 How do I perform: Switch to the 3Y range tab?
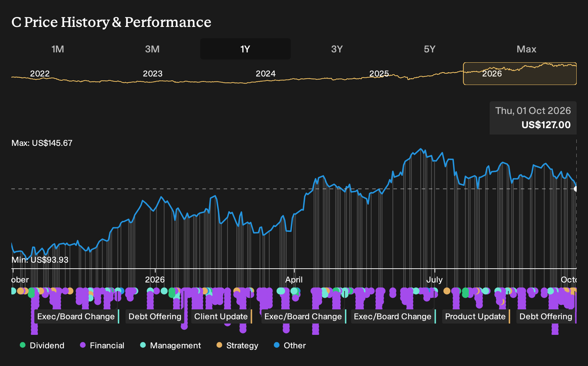click(x=337, y=49)
